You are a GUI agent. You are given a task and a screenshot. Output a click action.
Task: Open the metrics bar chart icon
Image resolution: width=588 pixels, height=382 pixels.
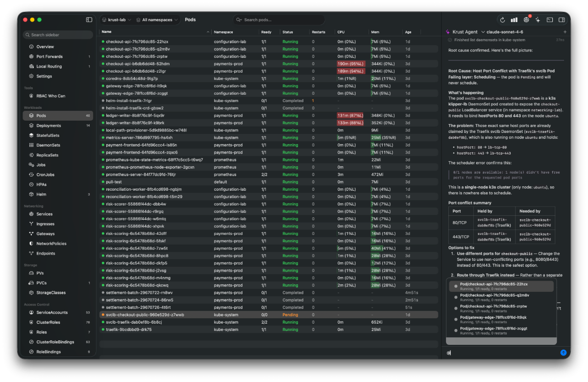514,20
